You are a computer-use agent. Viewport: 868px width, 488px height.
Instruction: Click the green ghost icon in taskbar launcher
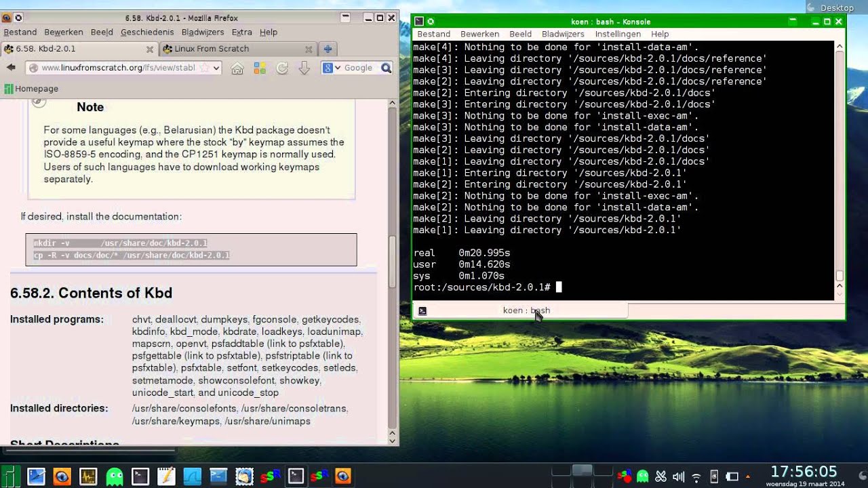(114, 476)
